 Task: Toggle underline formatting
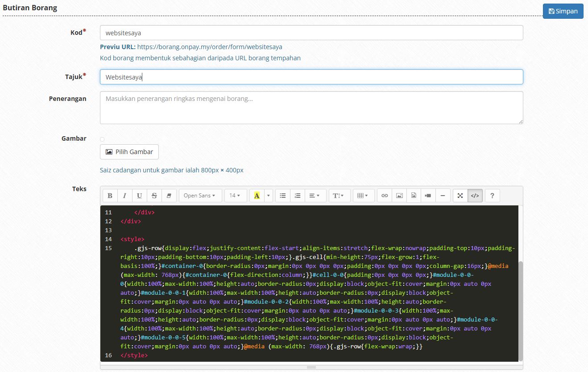pos(139,195)
